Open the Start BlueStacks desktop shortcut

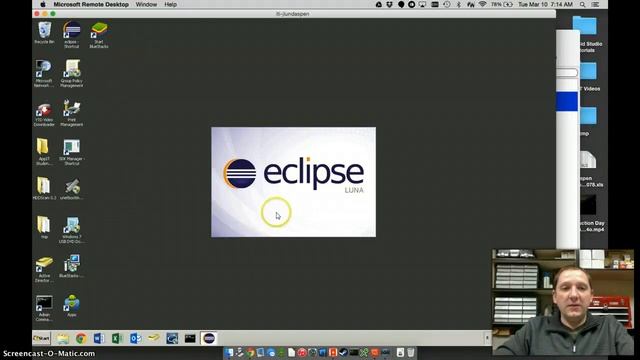coord(99,35)
